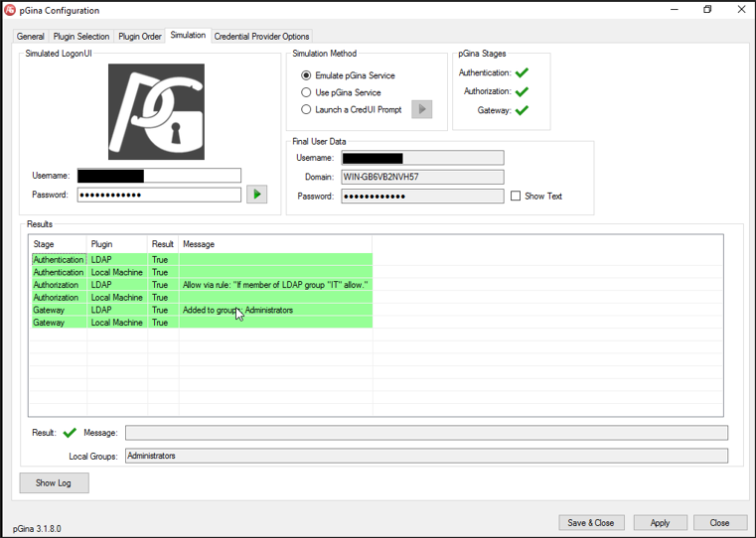This screenshot has width=756, height=538.
Task: Click the Local Groups field showing Administrators
Action: point(427,456)
